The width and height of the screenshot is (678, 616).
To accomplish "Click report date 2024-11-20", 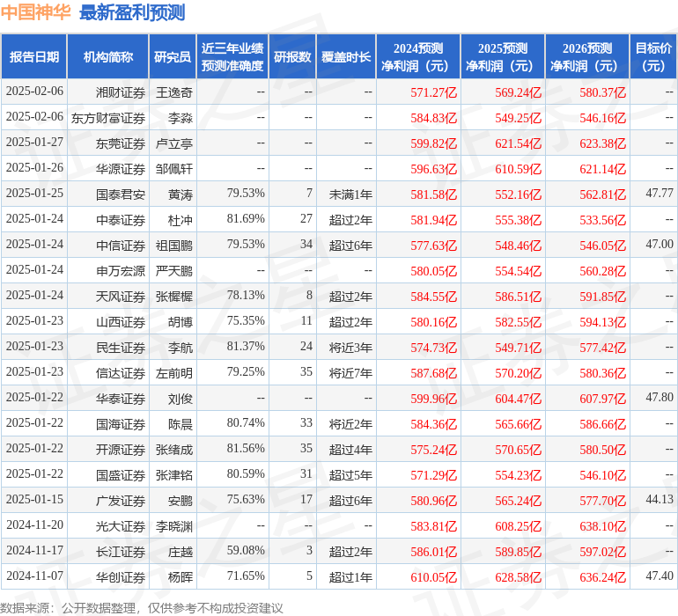I will click(34, 524).
